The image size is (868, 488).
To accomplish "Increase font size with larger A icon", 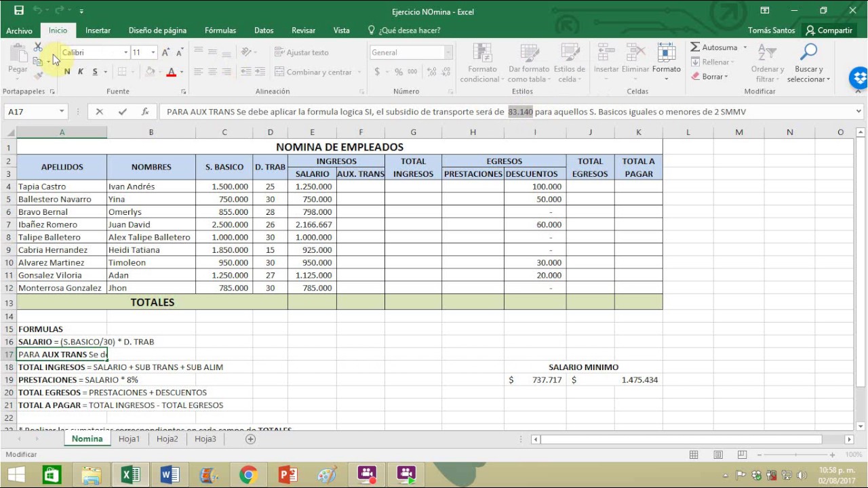I will pyautogui.click(x=167, y=52).
